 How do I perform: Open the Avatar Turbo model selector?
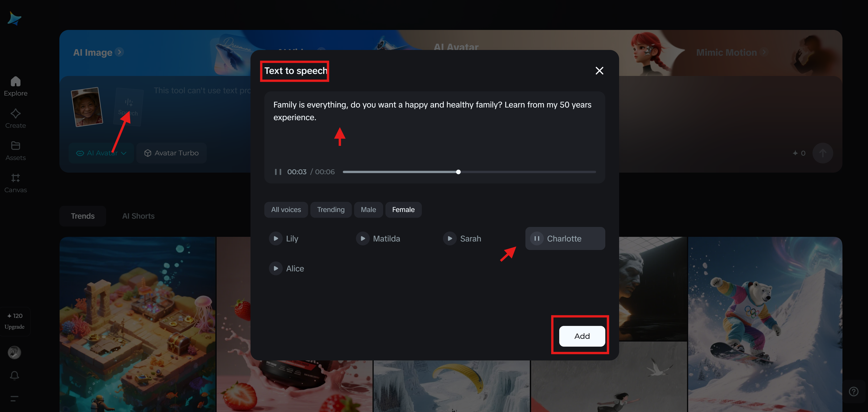point(172,153)
